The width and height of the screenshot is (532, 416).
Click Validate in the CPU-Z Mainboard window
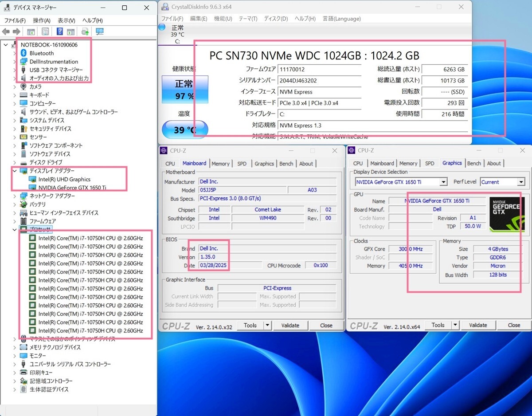point(290,325)
